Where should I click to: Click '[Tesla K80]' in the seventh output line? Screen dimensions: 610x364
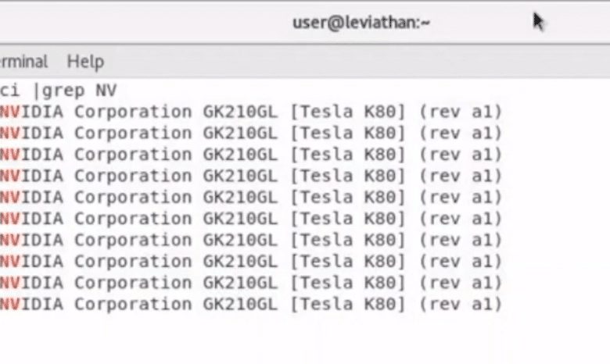point(348,240)
